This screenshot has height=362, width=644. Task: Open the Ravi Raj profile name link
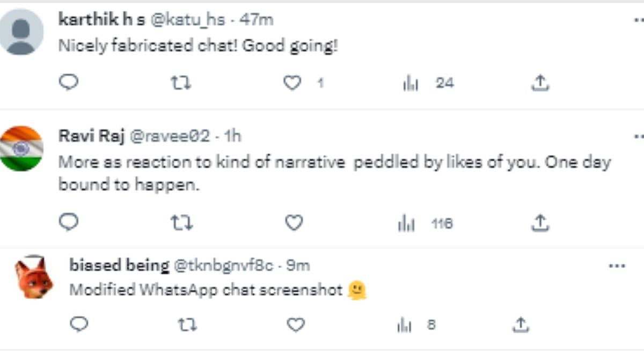click(x=91, y=136)
